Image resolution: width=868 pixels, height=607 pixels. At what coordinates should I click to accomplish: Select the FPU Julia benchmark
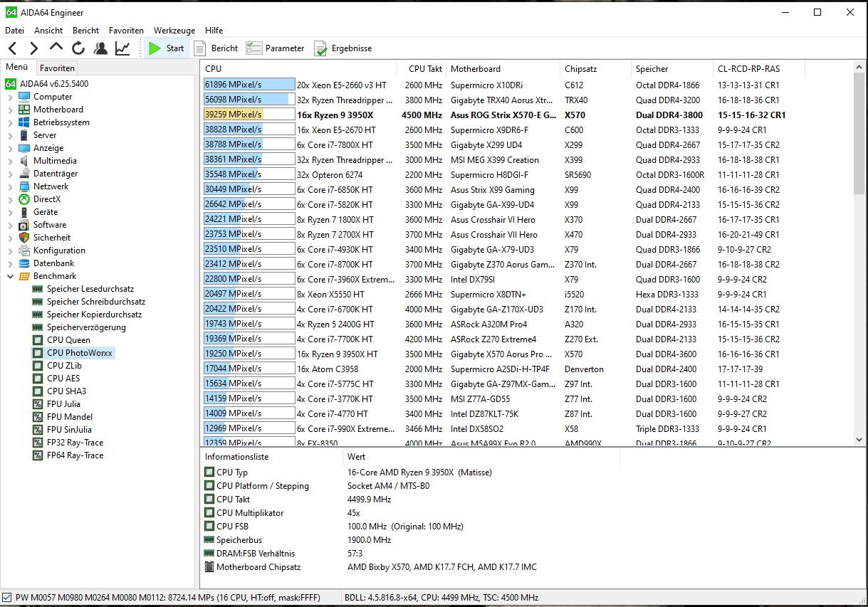click(x=63, y=404)
